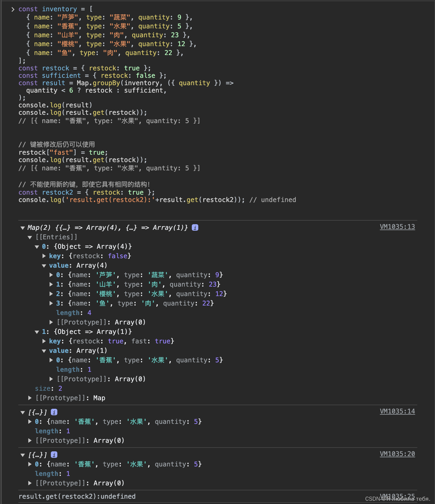Expand [[Prototype]]: Array(0) under Array(1) value
The width and height of the screenshot is (435, 504).
51,379
